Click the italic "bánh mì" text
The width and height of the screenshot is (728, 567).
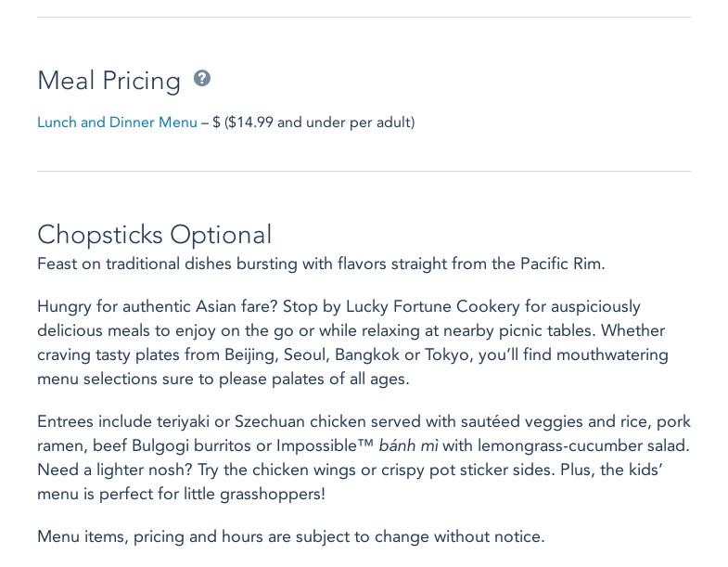(408, 445)
